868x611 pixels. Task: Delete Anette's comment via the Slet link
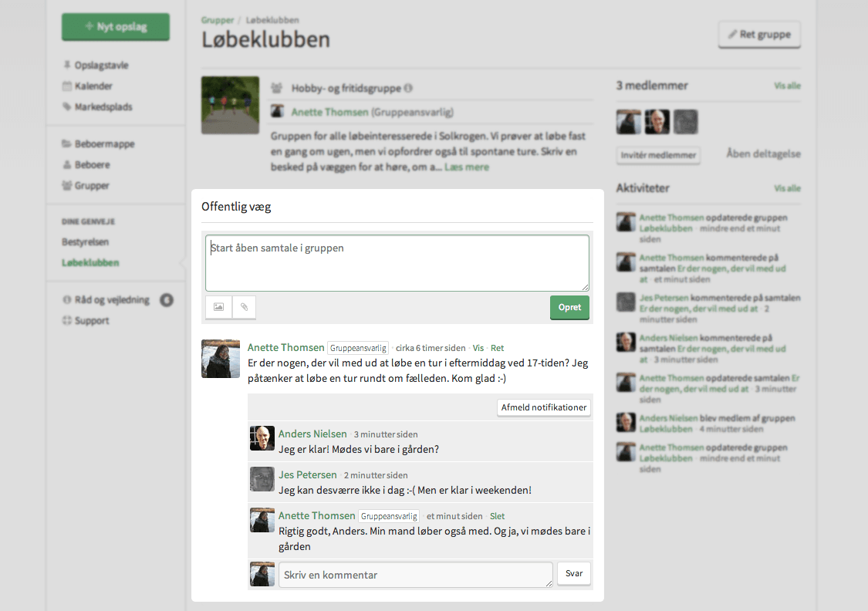tap(498, 516)
